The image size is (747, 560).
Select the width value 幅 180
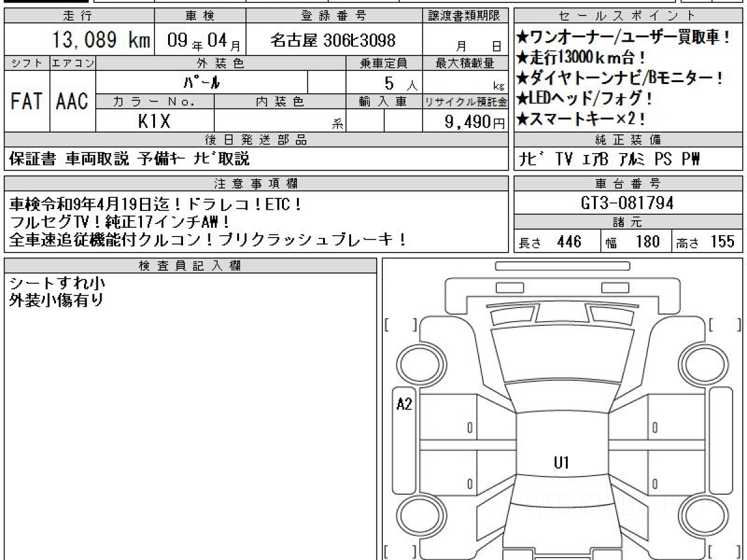pyautogui.click(x=632, y=242)
